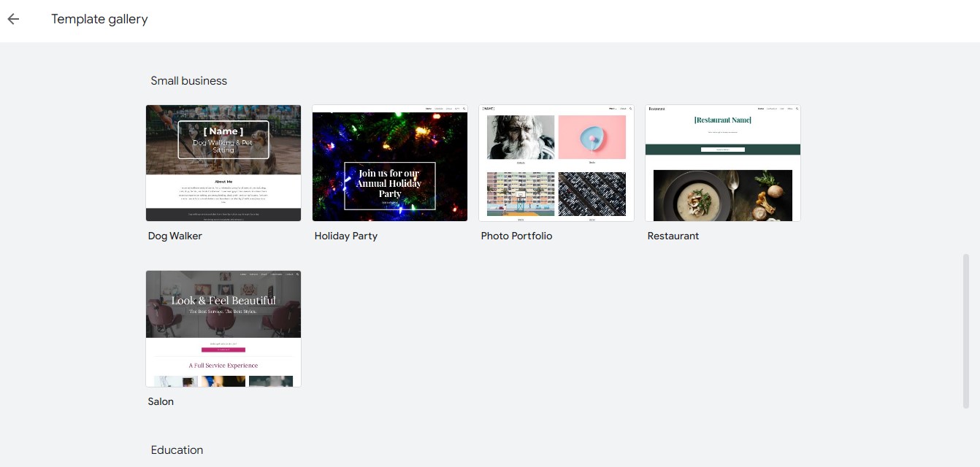Open the Salon template thumbnail

coord(223,328)
